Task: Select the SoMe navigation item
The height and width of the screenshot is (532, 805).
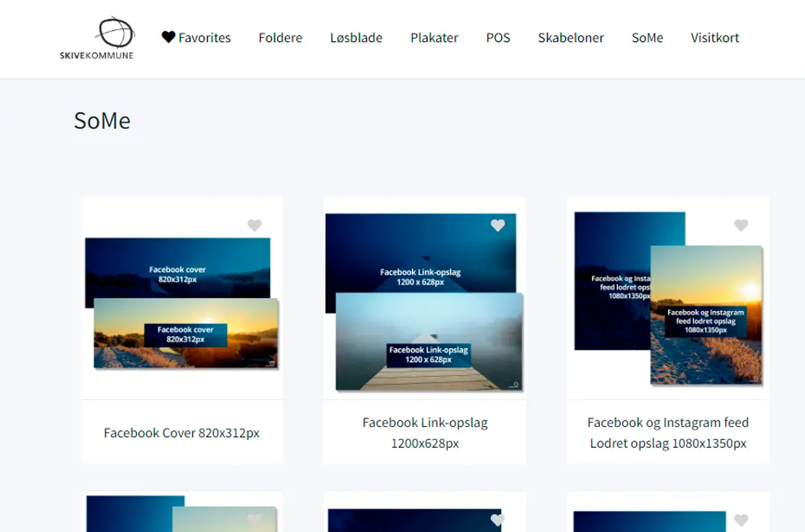Action: coord(647,38)
